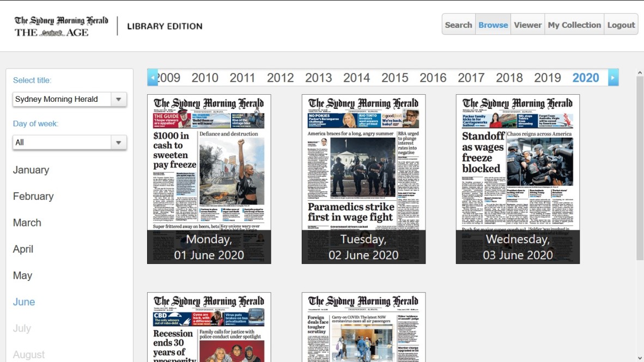Open the Day of week dropdown arrow
The height and width of the screenshot is (362, 644).
point(119,143)
